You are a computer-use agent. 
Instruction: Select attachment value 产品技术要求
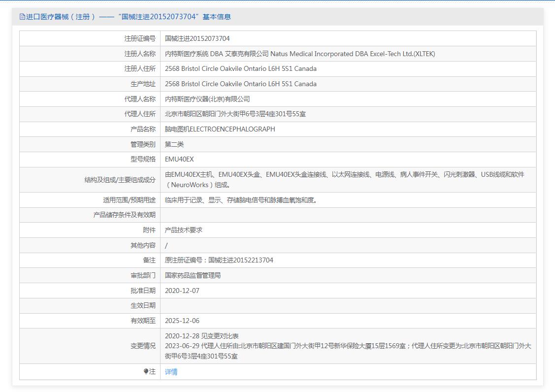184,230
